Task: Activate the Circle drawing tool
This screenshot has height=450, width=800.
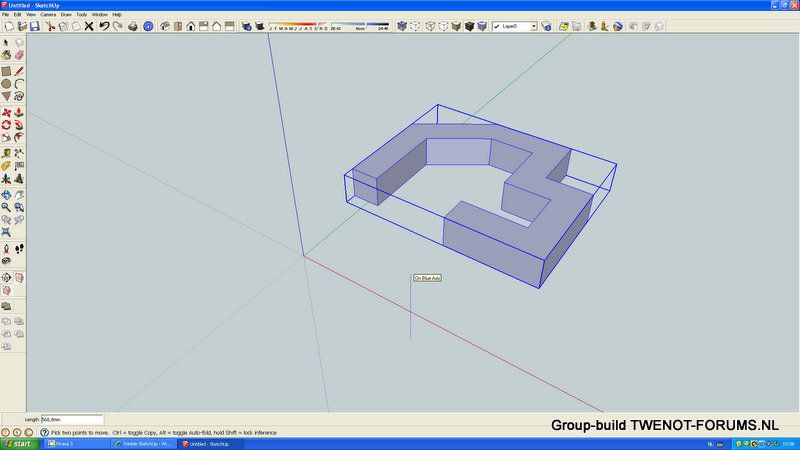Action: [6, 84]
